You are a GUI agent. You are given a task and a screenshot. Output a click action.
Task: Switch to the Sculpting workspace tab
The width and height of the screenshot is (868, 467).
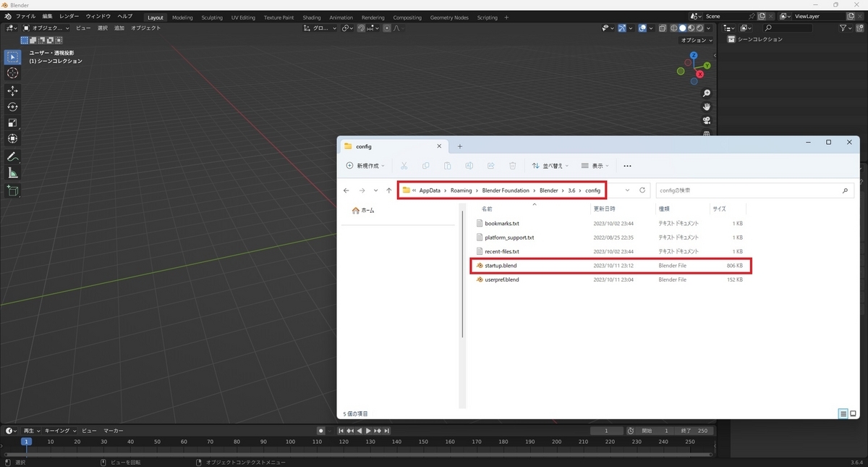212,17
